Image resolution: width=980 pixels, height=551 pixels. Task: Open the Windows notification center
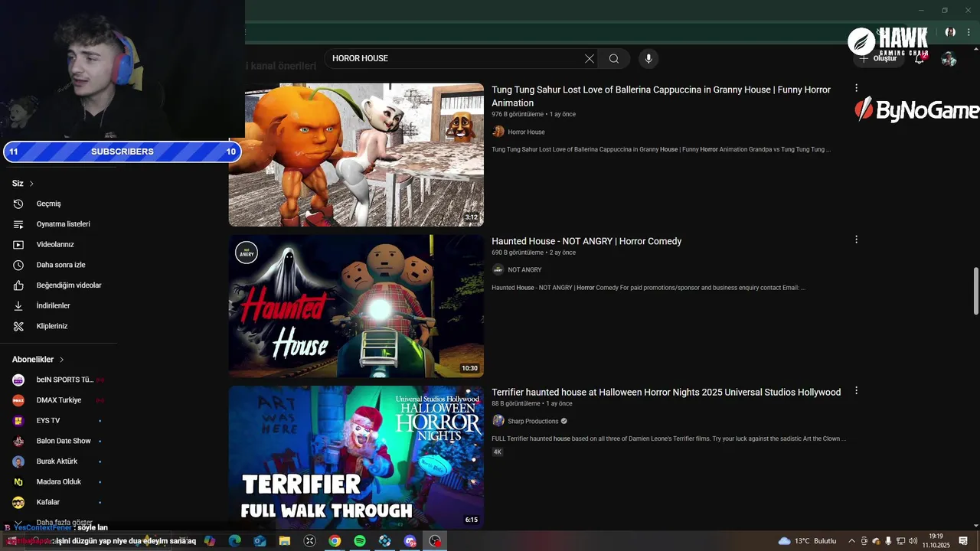963,541
